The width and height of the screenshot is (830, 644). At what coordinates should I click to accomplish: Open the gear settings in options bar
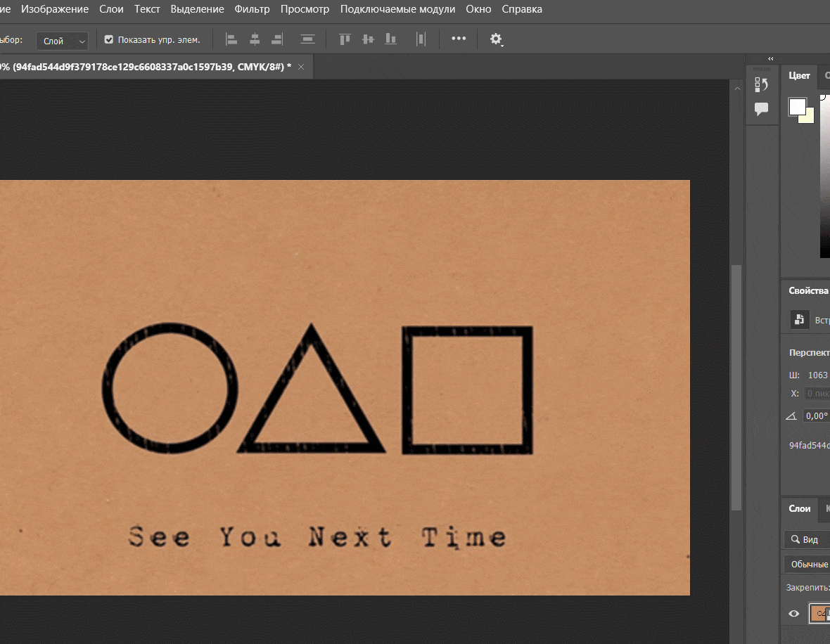coord(496,39)
